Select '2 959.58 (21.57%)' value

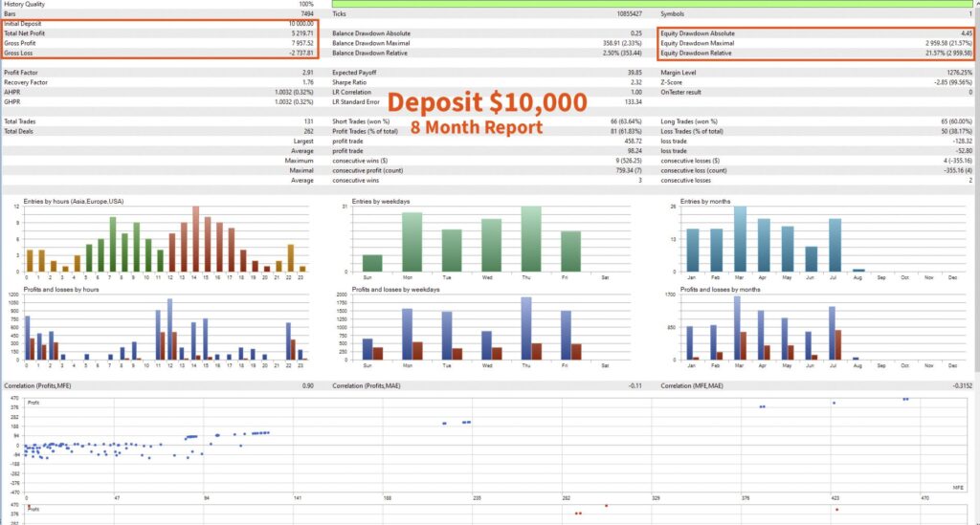coord(948,44)
